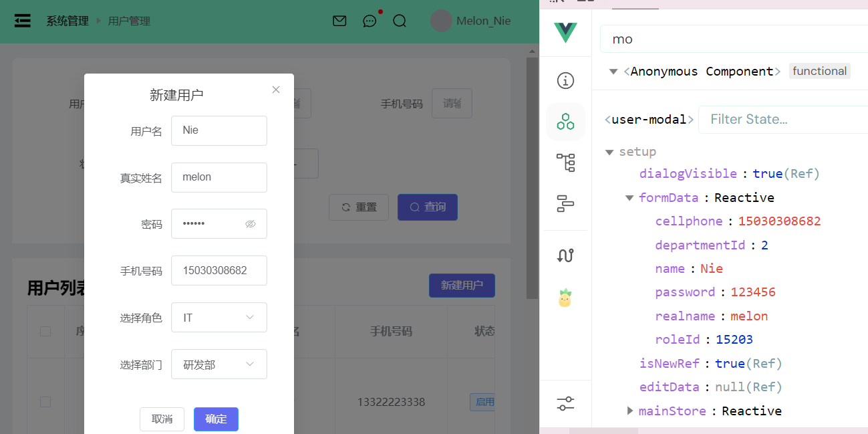Image resolution: width=868 pixels, height=434 pixels.
Task: Click the background 手机号码 search input
Action: (x=452, y=104)
